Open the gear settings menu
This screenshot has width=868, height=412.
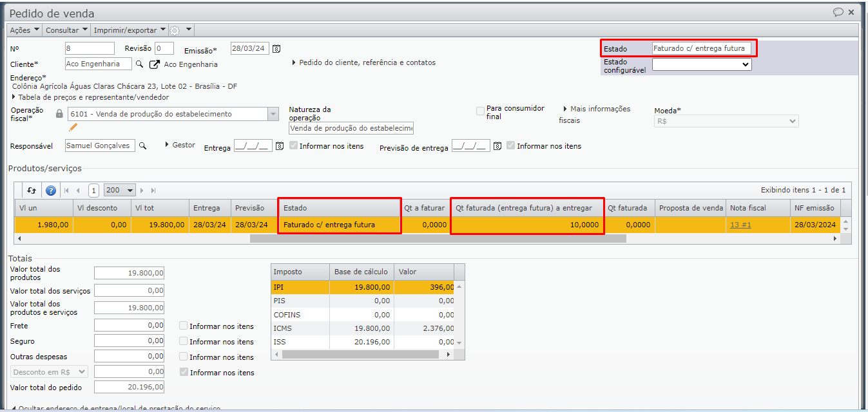click(180, 30)
